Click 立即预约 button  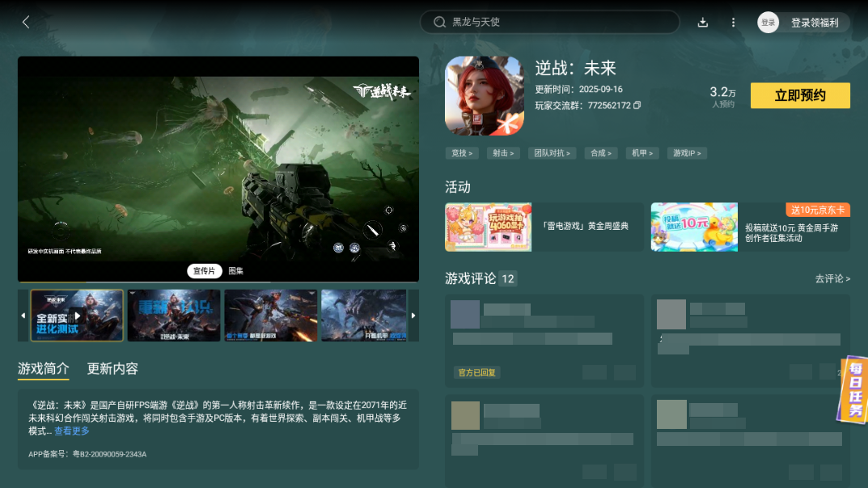(x=800, y=95)
